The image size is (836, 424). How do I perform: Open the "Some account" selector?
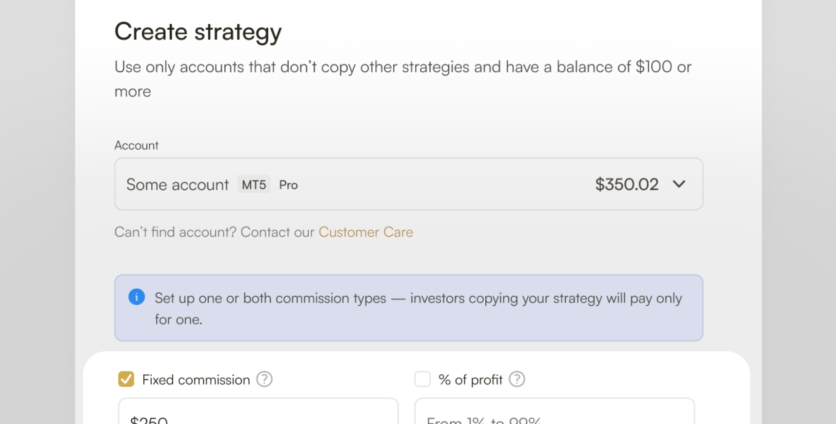click(x=177, y=185)
